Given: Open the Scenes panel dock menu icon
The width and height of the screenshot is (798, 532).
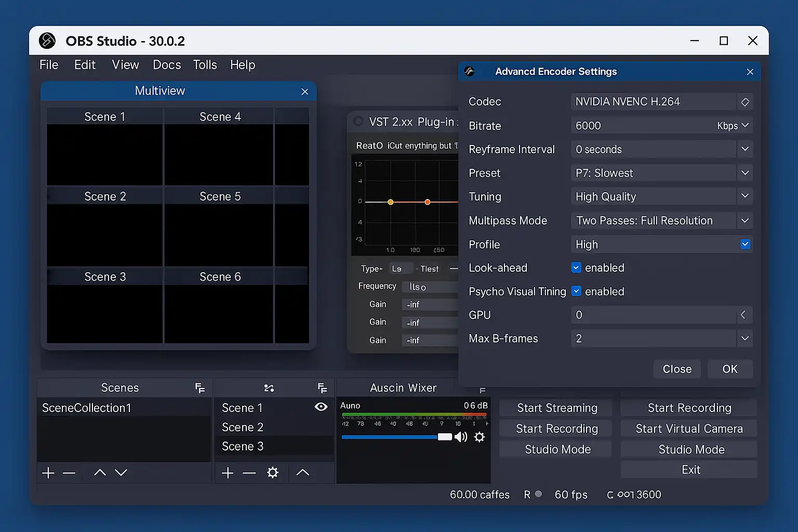Looking at the screenshot, I should 200,388.
